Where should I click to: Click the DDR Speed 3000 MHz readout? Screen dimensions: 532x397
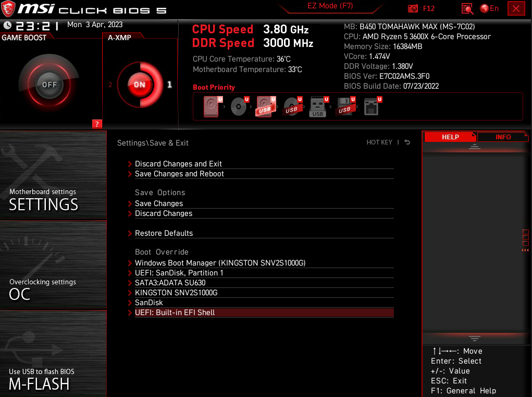(x=252, y=43)
